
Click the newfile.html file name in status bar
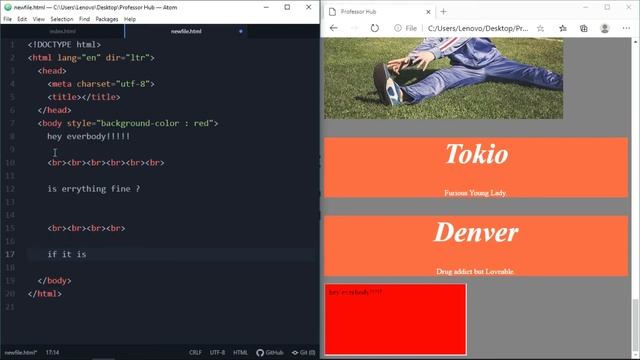tap(21, 352)
